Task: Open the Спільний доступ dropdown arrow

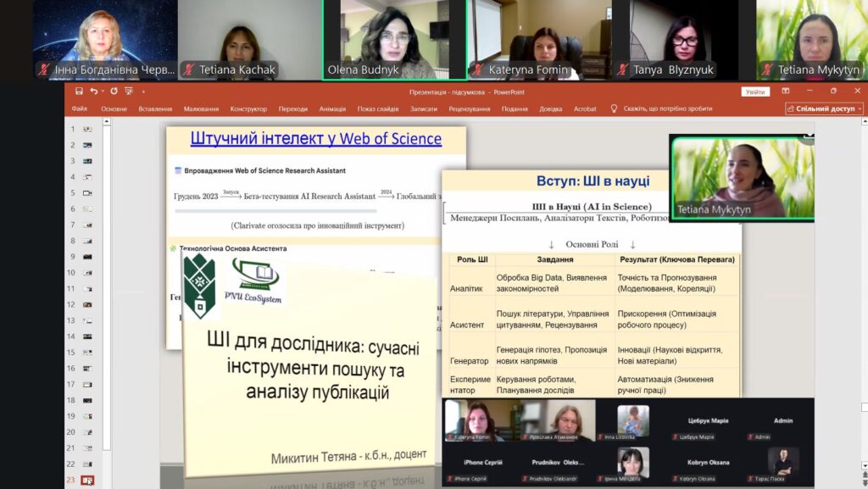Action: 860,108
